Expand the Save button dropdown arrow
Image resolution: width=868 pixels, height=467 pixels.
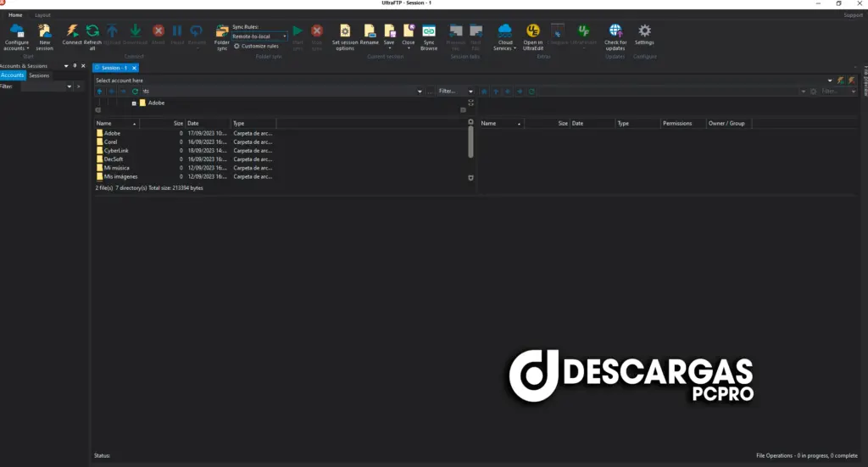389,48
